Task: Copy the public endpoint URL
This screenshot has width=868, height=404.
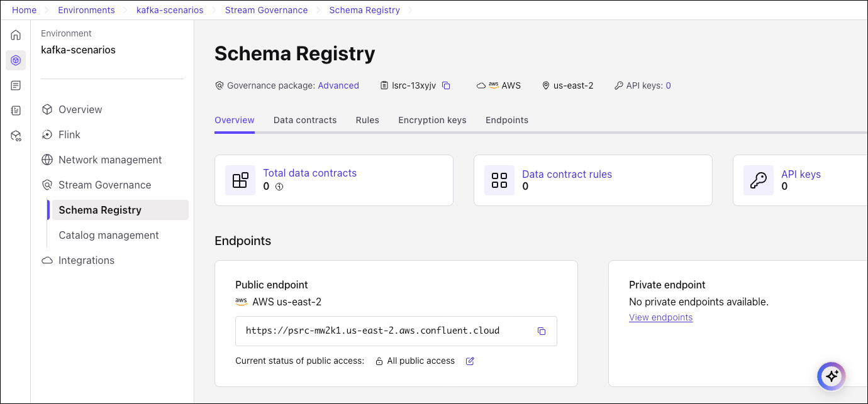Action: (x=542, y=331)
